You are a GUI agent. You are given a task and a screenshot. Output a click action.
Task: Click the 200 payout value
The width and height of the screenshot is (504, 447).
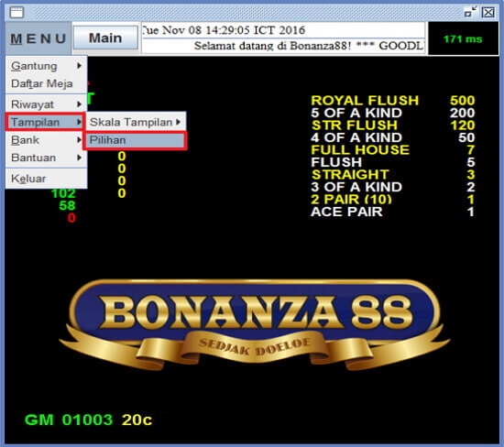(462, 113)
